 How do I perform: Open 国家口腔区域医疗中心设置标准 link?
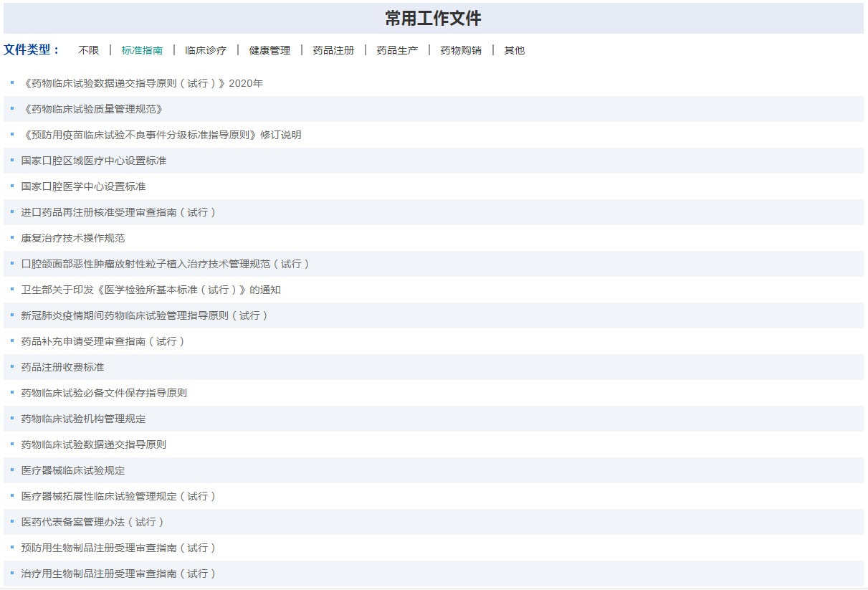94,161
